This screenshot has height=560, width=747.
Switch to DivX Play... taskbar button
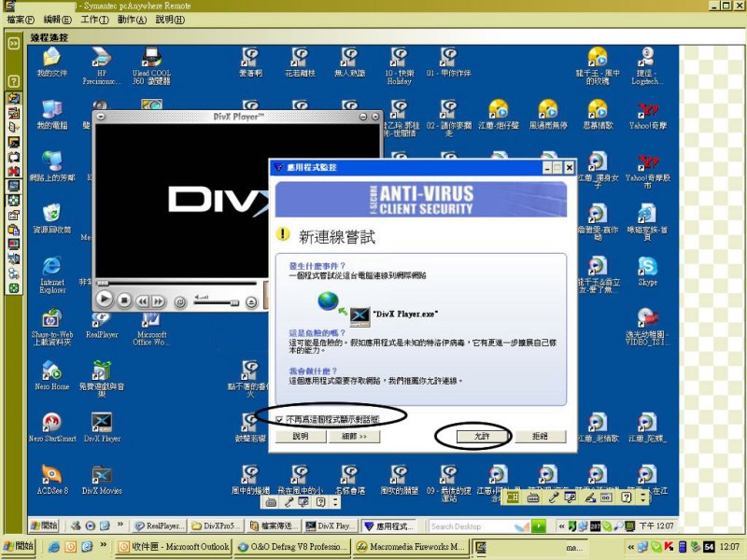(x=331, y=525)
